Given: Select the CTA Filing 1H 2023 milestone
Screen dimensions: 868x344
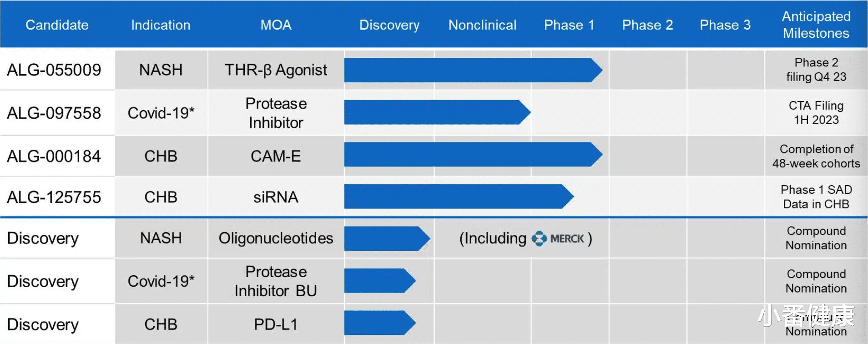Looking at the screenshot, I should coord(816,112).
